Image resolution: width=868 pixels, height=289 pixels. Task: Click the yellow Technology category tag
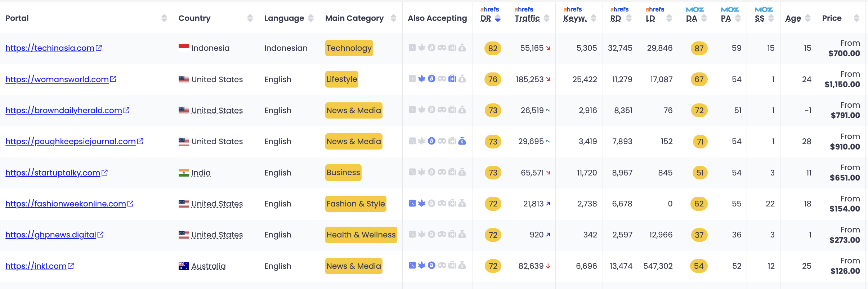point(349,48)
